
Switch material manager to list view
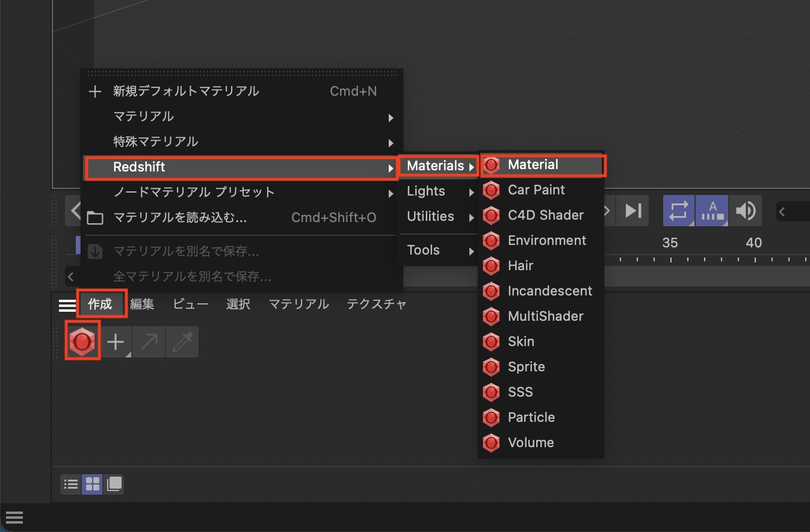point(71,484)
